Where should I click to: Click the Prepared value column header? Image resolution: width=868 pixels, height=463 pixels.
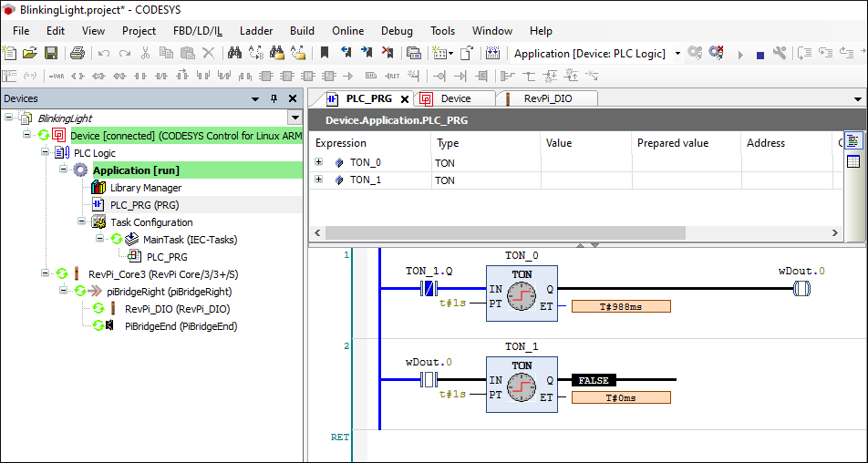coord(686,143)
